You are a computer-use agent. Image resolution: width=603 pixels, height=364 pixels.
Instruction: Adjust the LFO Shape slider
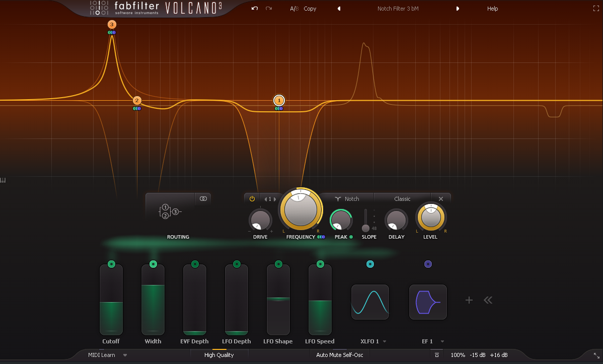click(x=278, y=300)
